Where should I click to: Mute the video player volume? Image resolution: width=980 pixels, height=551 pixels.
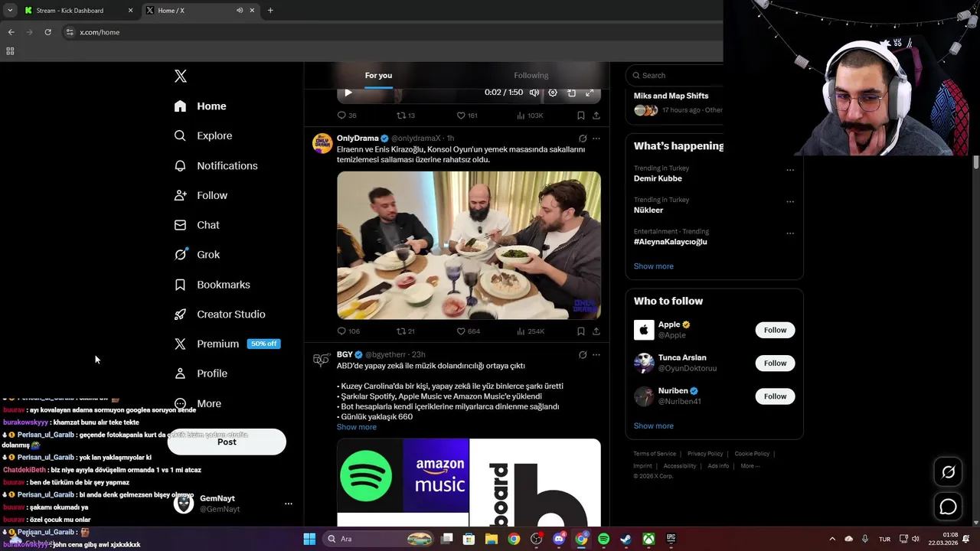(x=534, y=93)
